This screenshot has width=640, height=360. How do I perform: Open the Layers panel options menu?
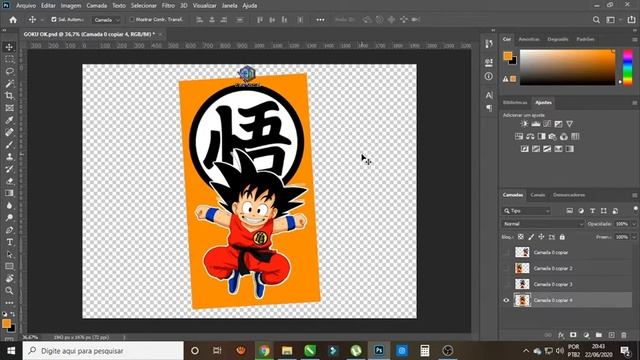click(635, 195)
